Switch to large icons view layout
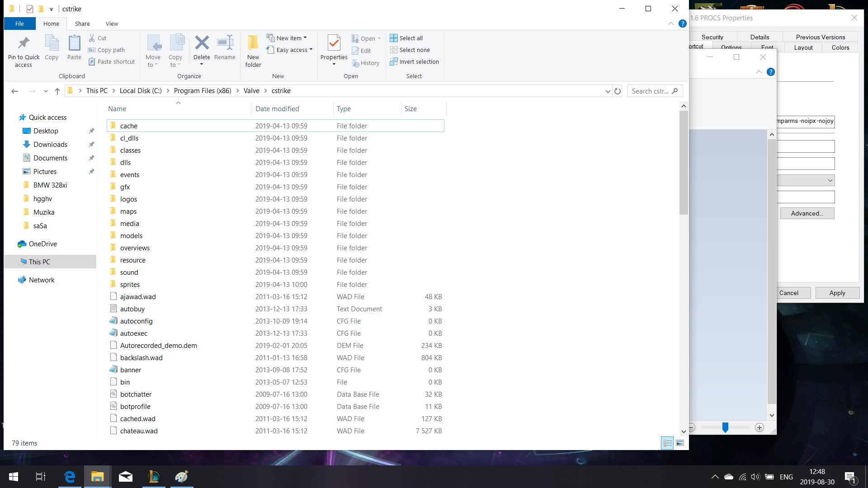 point(680,443)
